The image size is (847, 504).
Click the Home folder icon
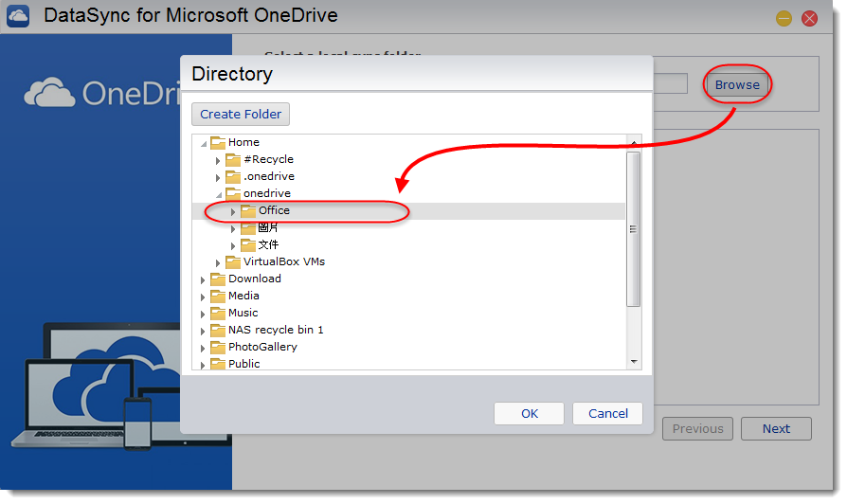218,143
